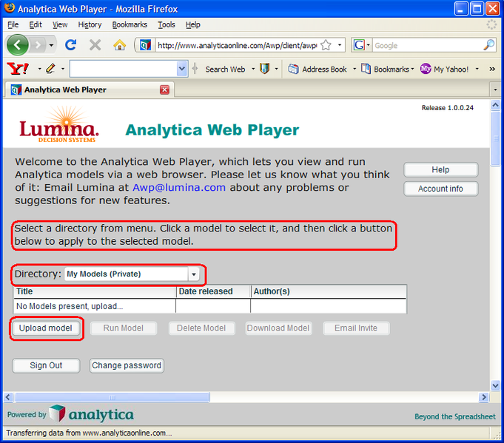Viewport: 504px width, 443px height.
Task: Click the analytica logo in the footer
Action: tap(91, 414)
